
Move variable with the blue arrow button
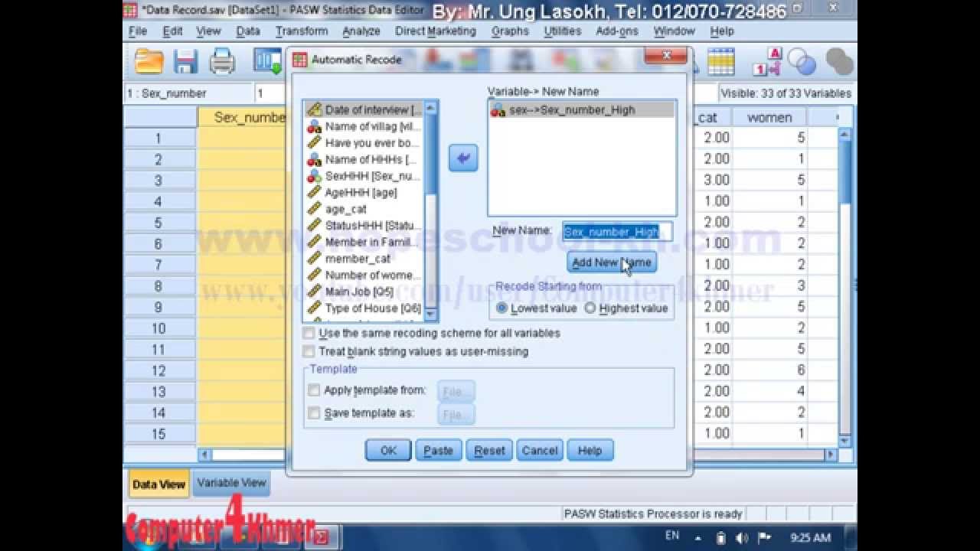[463, 158]
